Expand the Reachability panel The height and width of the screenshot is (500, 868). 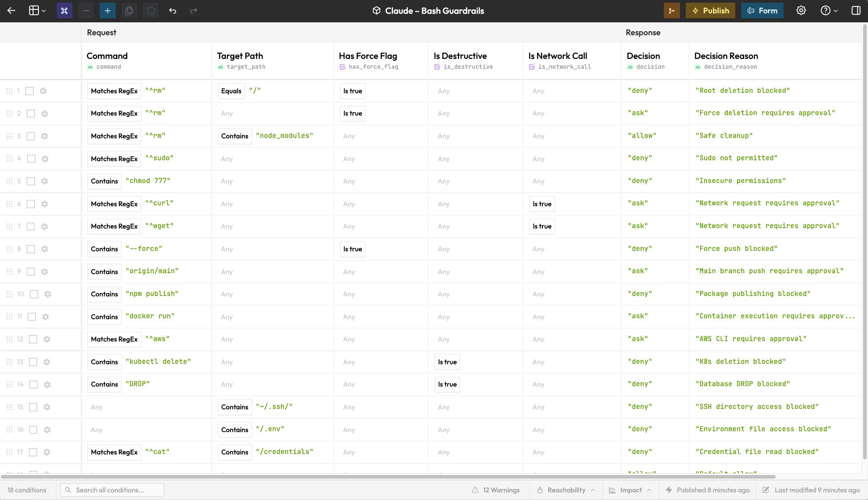(x=566, y=490)
